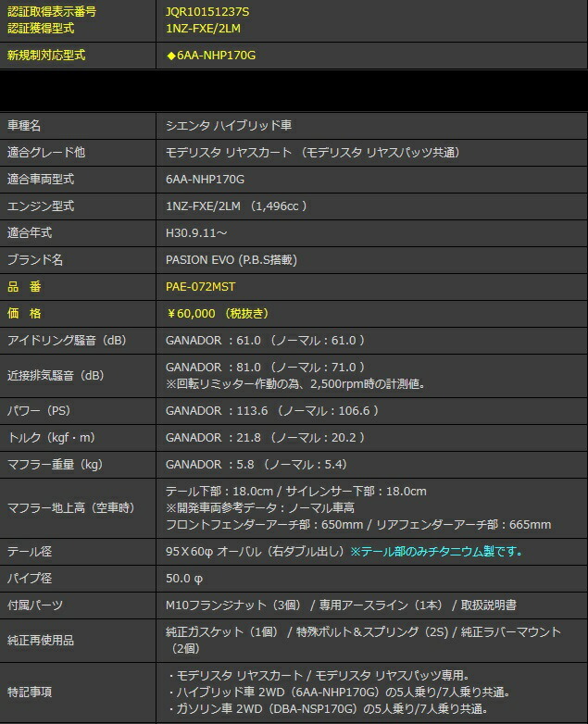Select 6AA-NHP170G in the 適合車両型式 row
The image size is (588, 724).
click(205, 180)
